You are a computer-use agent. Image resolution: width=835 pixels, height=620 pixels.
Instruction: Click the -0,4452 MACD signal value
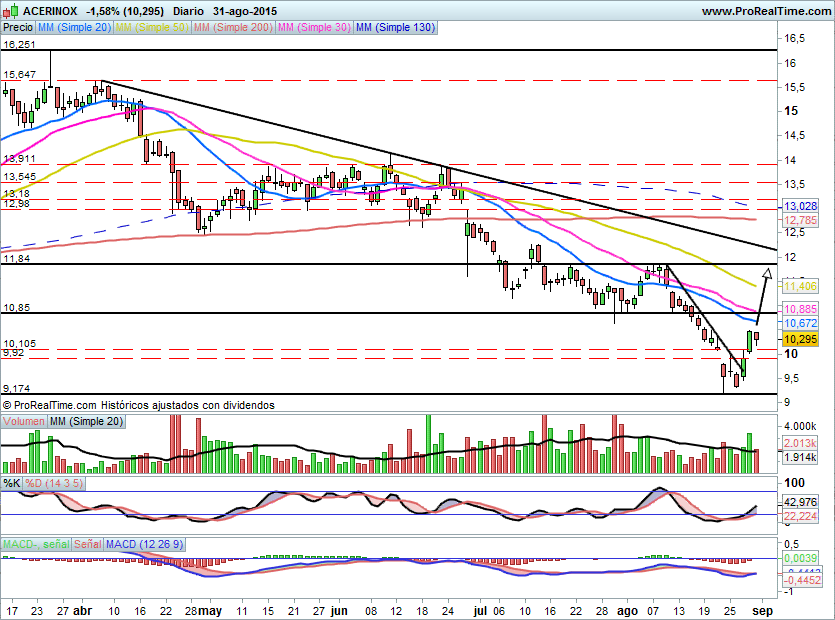point(803,580)
